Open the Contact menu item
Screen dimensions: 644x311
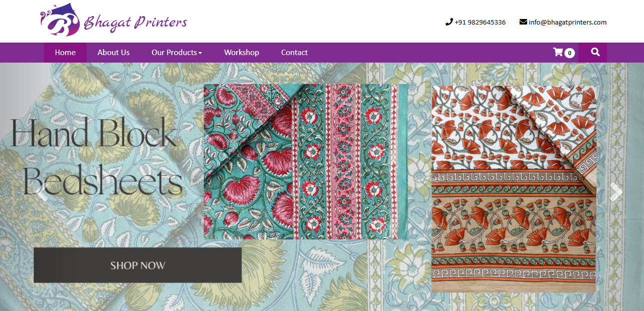click(294, 53)
